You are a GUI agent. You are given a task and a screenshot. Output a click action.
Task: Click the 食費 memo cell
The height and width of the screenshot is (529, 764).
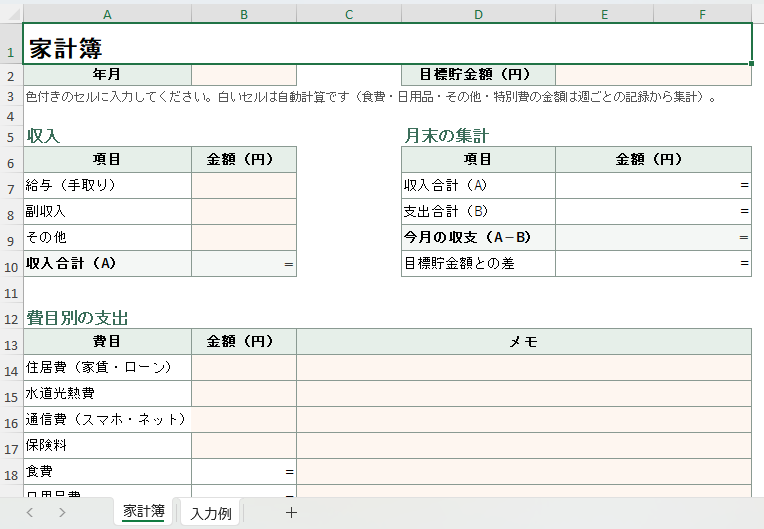click(524, 472)
